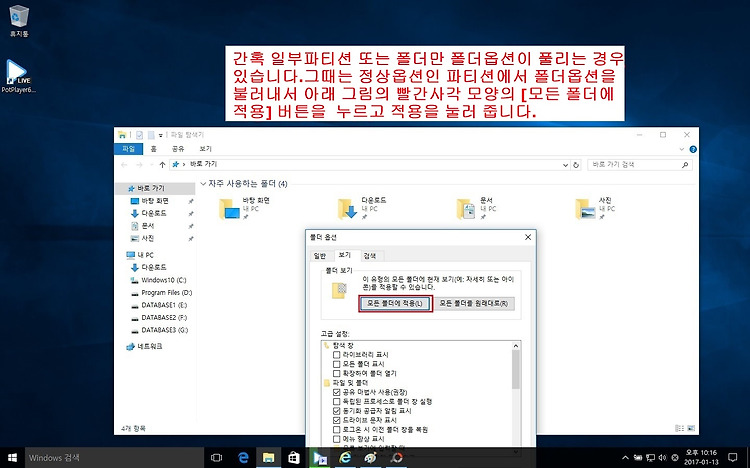Screen dimensions: 750x468
Task: Select 내 PC in navigation pane
Action: 141,255
